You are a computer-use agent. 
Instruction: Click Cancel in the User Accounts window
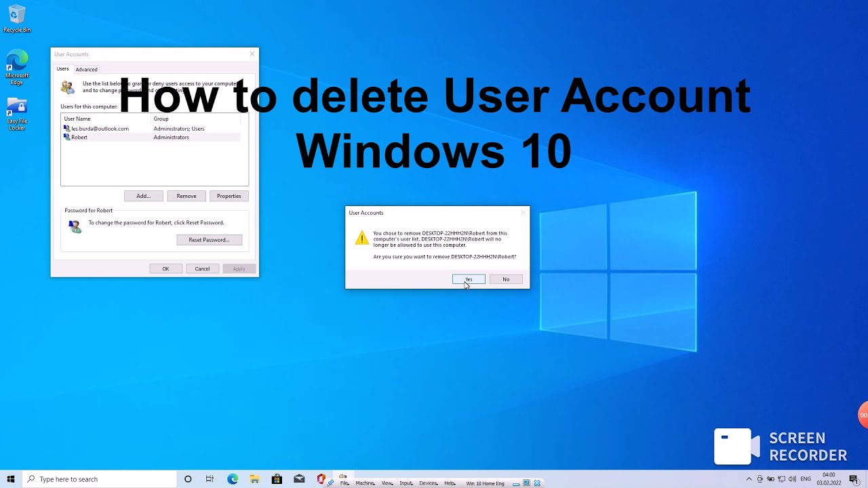(x=202, y=269)
